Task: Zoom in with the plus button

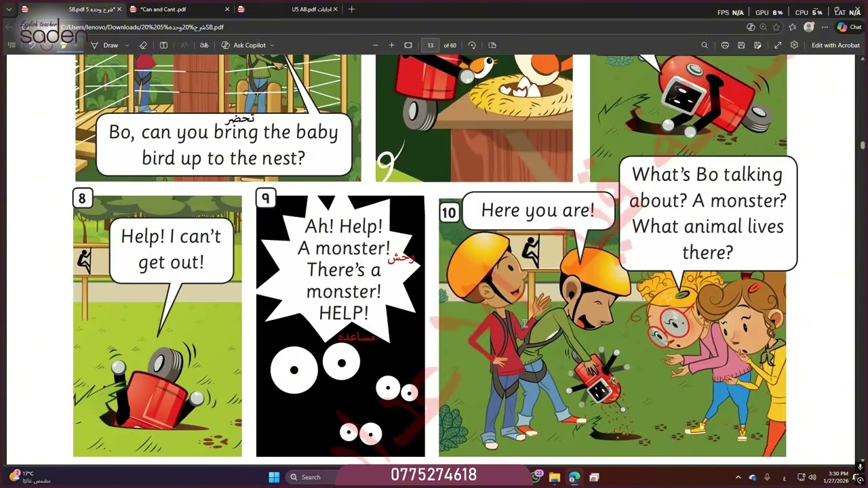Action: (391, 45)
